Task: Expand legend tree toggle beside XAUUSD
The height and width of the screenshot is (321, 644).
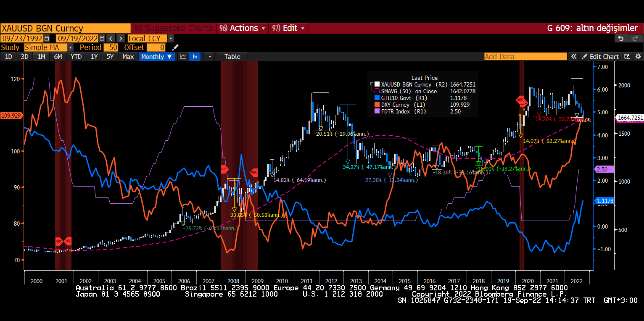Action: pos(372,84)
